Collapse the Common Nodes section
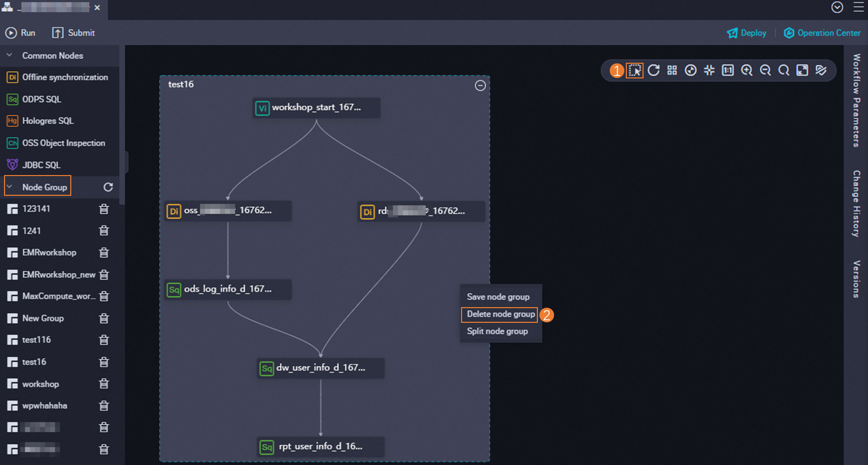 click(x=9, y=55)
